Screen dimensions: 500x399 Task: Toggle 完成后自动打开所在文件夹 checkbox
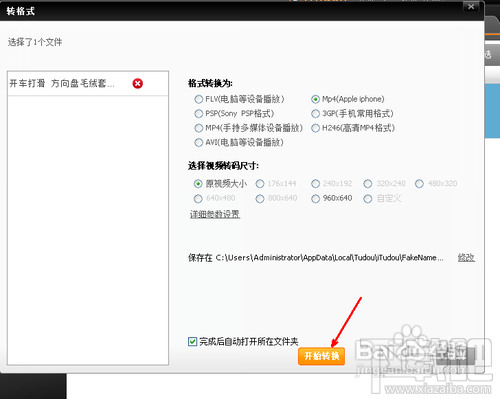(x=192, y=342)
